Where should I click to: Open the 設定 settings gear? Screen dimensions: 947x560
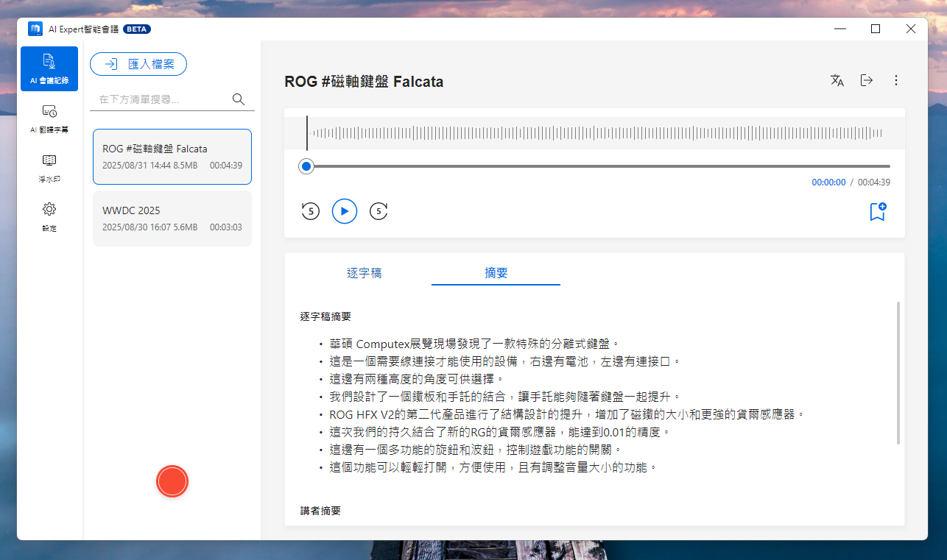pos(49,216)
